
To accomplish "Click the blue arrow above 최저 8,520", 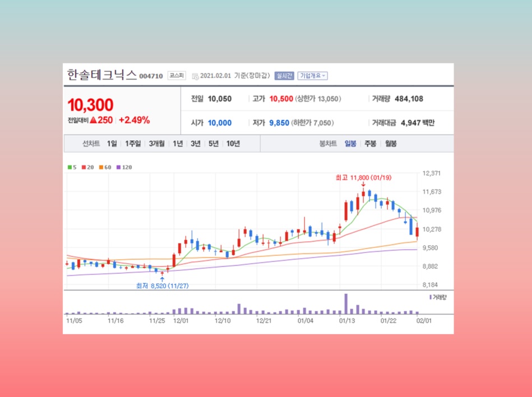I will pyautogui.click(x=162, y=279).
